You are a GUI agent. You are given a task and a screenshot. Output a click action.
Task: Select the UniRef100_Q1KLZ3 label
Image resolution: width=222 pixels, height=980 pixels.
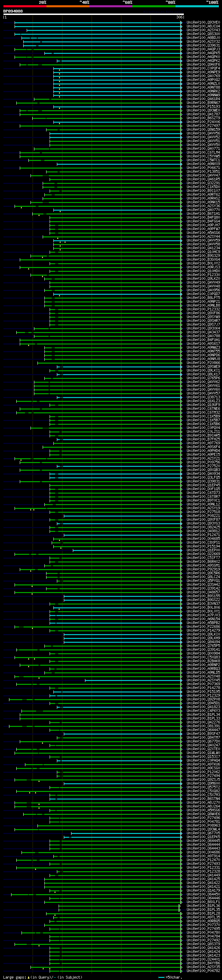tap(203, 401)
